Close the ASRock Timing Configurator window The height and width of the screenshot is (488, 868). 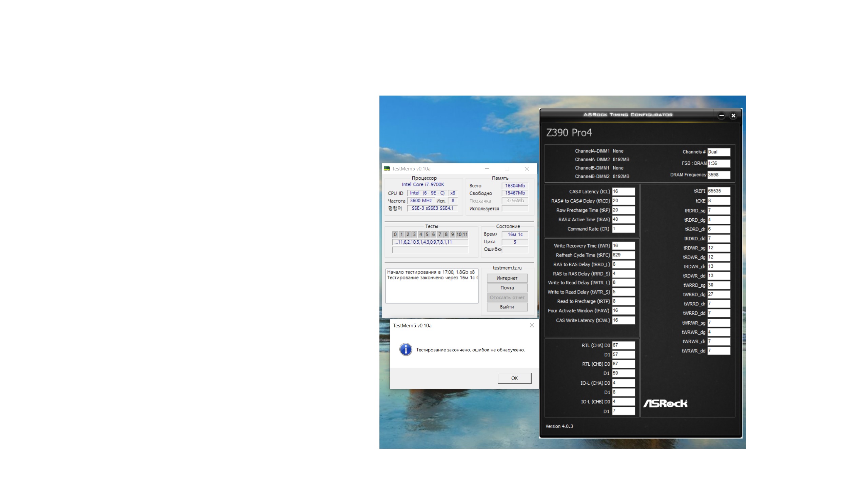733,116
